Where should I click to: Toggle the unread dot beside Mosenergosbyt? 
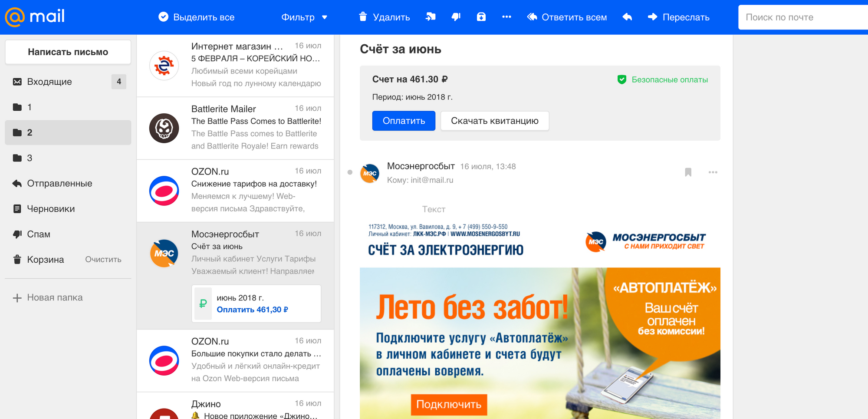click(350, 172)
